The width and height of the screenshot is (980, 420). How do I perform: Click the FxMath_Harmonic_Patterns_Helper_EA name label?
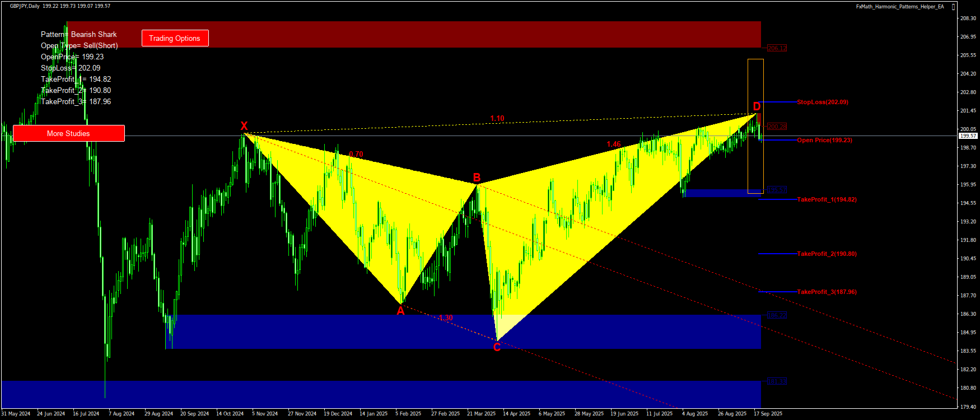point(899,7)
